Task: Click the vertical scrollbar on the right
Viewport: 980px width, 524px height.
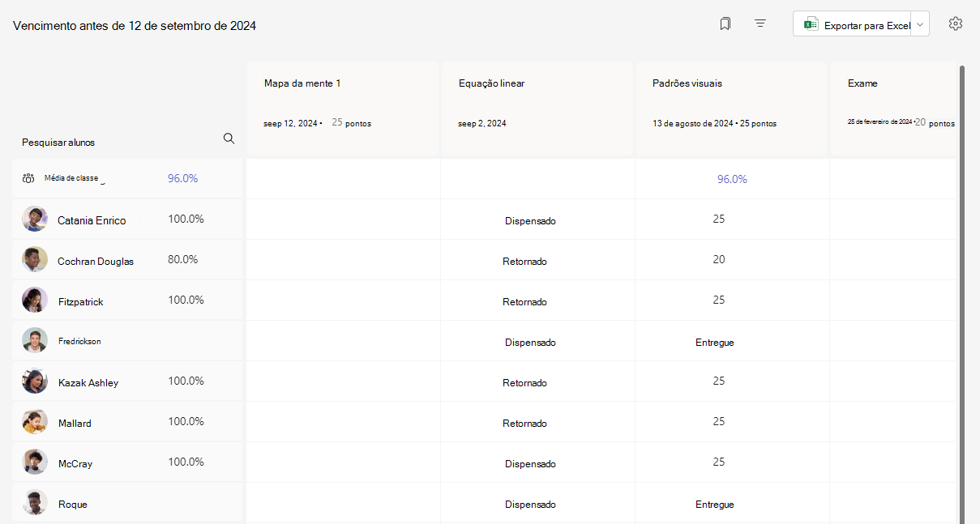Action: coord(962,292)
